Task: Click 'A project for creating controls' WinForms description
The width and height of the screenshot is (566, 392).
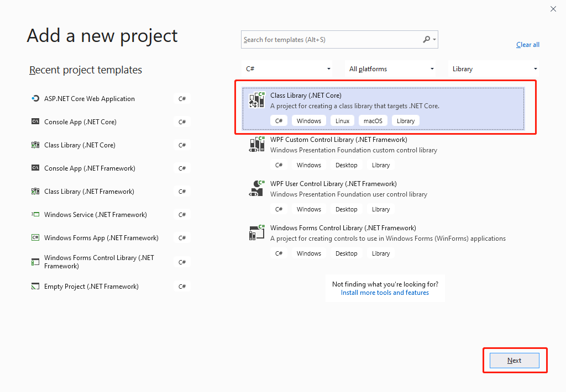Action: [388, 239]
